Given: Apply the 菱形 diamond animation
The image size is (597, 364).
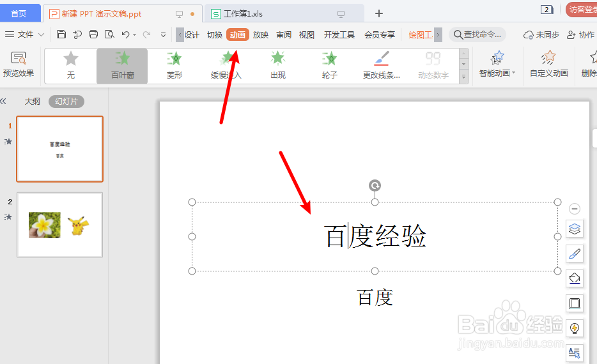Looking at the screenshot, I should pyautogui.click(x=174, y=65).
